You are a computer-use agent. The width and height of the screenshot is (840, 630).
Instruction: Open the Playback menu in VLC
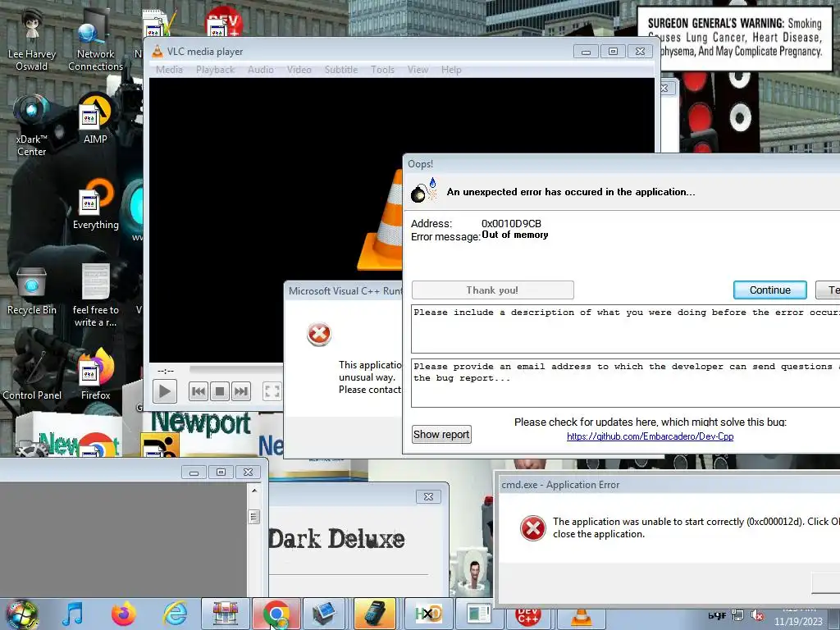coord(216,70)
